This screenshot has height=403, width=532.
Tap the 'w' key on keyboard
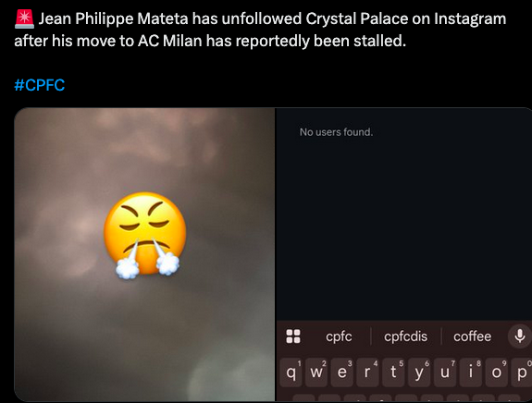(x=316, y=372)
